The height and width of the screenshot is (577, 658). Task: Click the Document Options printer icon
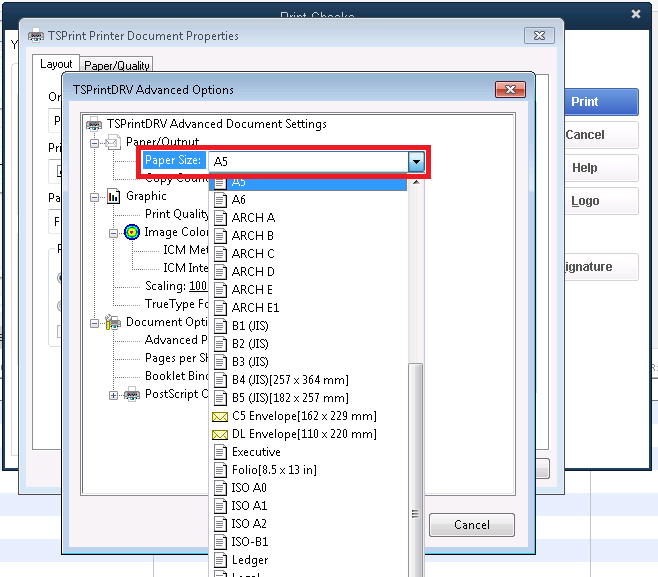pos(113,322)
